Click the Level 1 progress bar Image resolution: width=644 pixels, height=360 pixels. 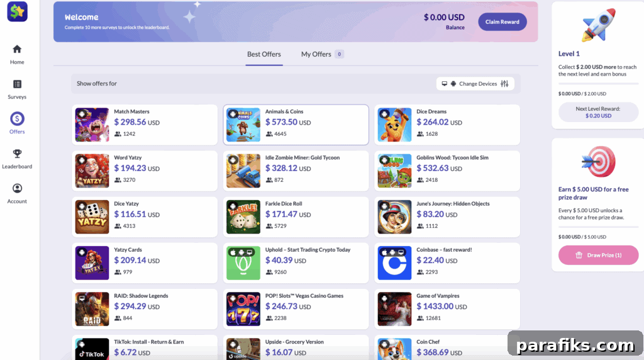(598, 84)
